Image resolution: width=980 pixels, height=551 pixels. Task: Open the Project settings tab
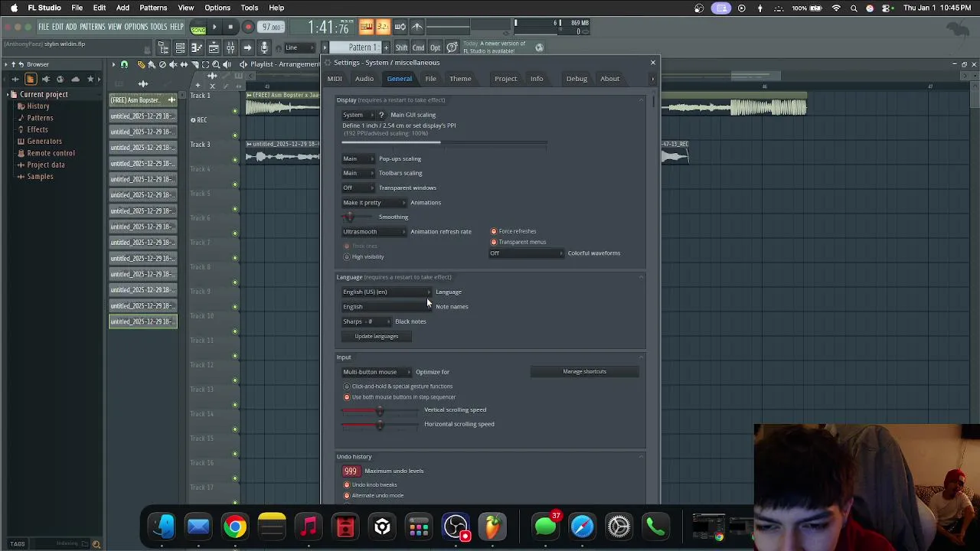coord(505,79)
